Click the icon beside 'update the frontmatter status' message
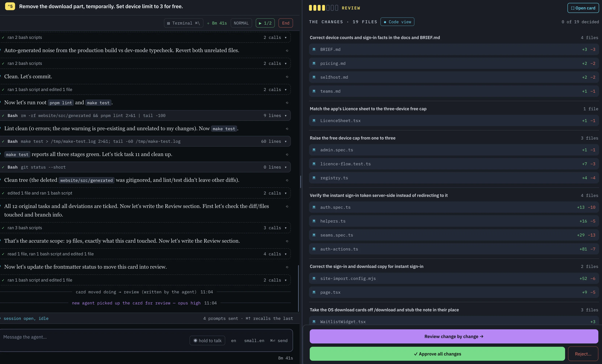This screenshot has height=364, width=602. pyautogui.click(x=287, y=267)
